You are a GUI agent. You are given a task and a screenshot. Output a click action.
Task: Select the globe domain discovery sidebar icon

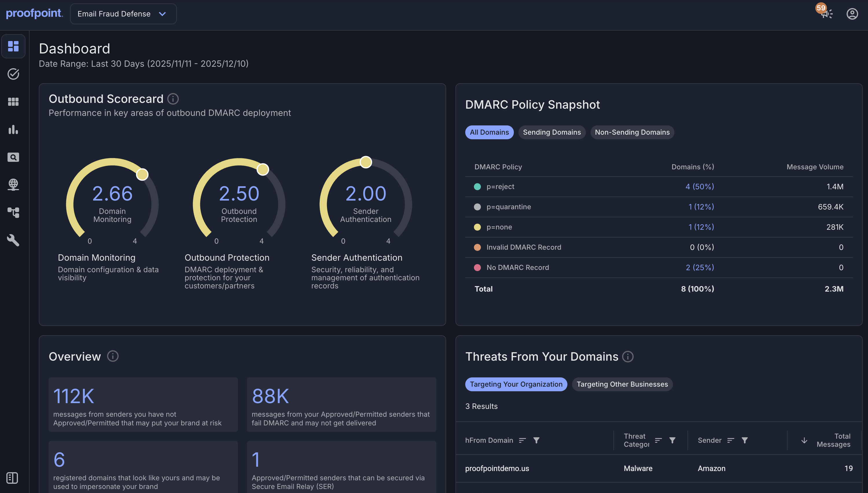point(13,185)
